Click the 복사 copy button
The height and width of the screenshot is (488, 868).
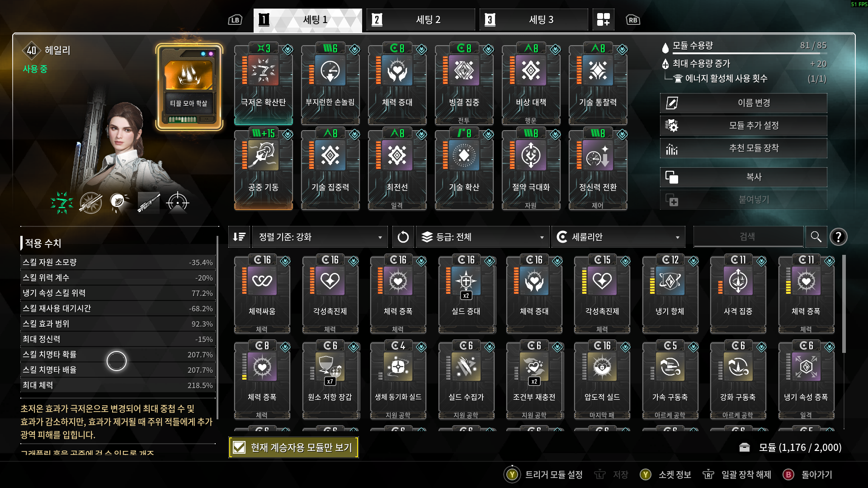click(x=744, y=177)
